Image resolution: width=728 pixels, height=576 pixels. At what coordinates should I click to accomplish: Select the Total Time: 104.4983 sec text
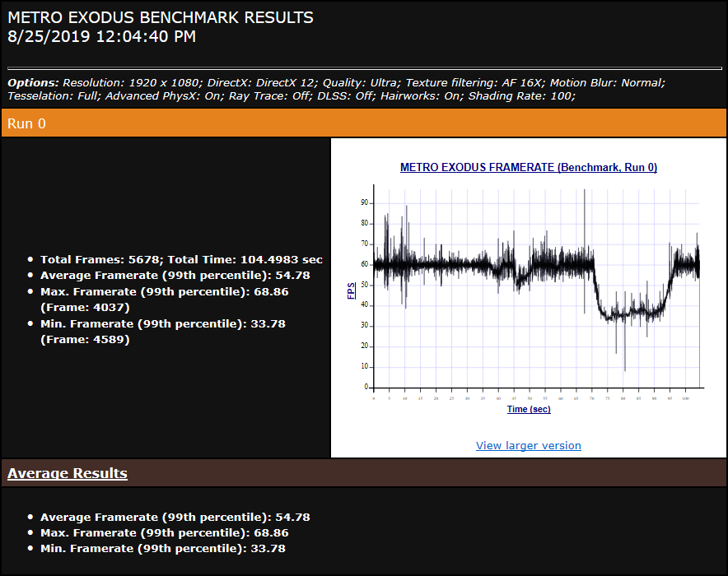245,260
